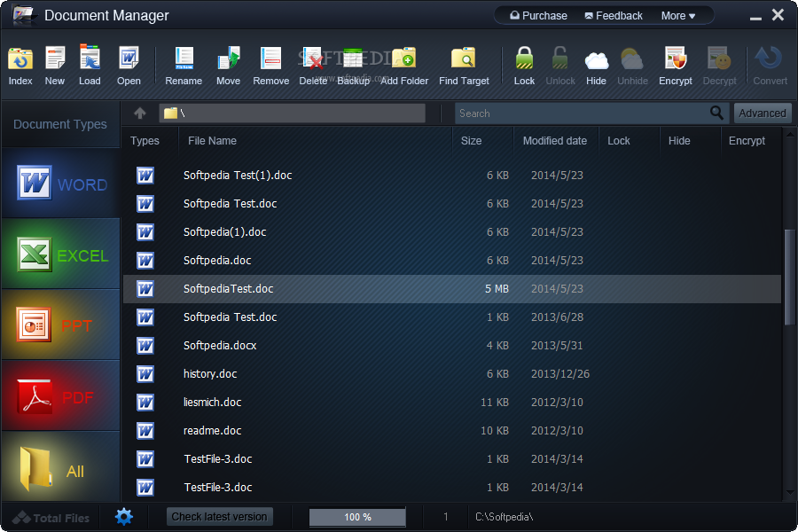Click the Unhide toolbar icon
The width and height of the screenshot is (798, 532).
point(632,59)
